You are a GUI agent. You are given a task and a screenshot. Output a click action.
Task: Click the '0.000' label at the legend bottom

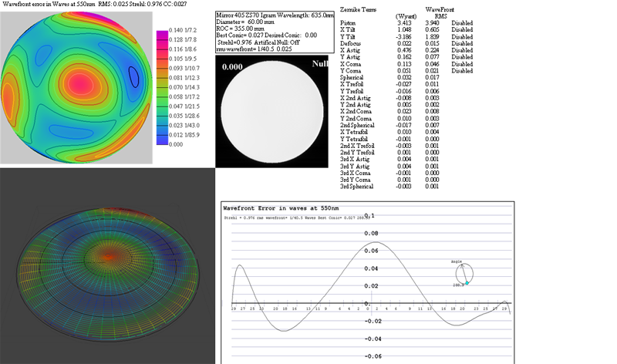click(x=176, y=144)
